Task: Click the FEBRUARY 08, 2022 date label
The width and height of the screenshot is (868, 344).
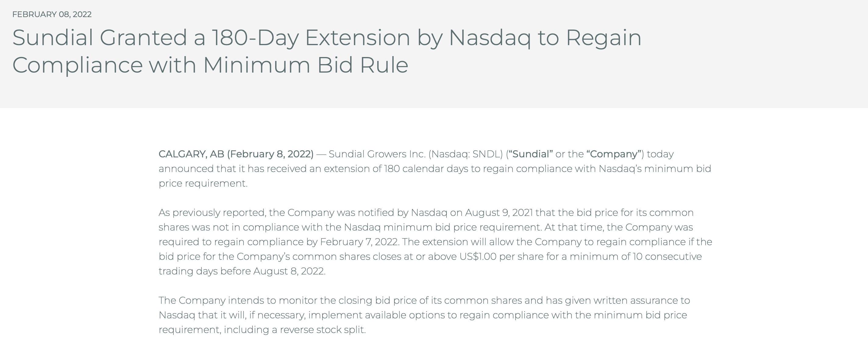Action: click(x=52, y=15)
